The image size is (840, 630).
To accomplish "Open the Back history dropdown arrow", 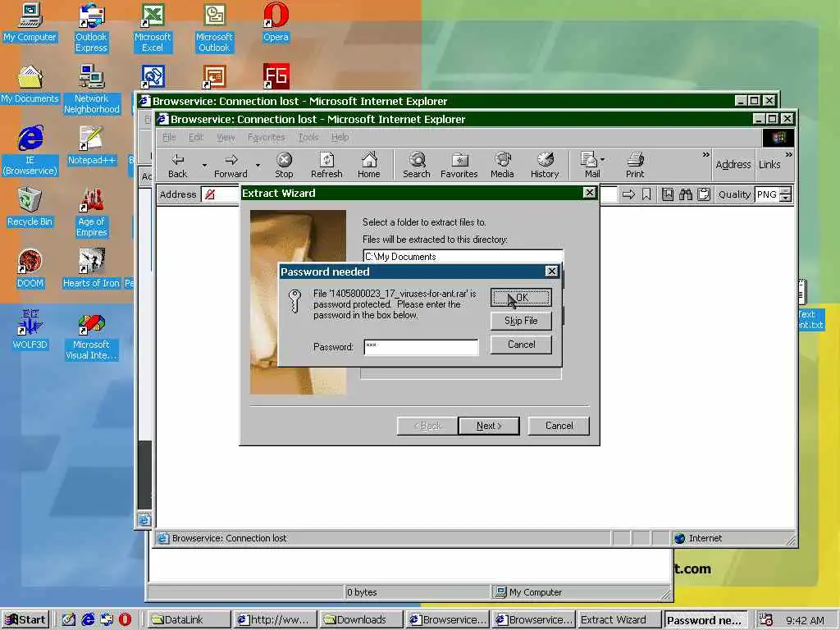I will (204, 166).
